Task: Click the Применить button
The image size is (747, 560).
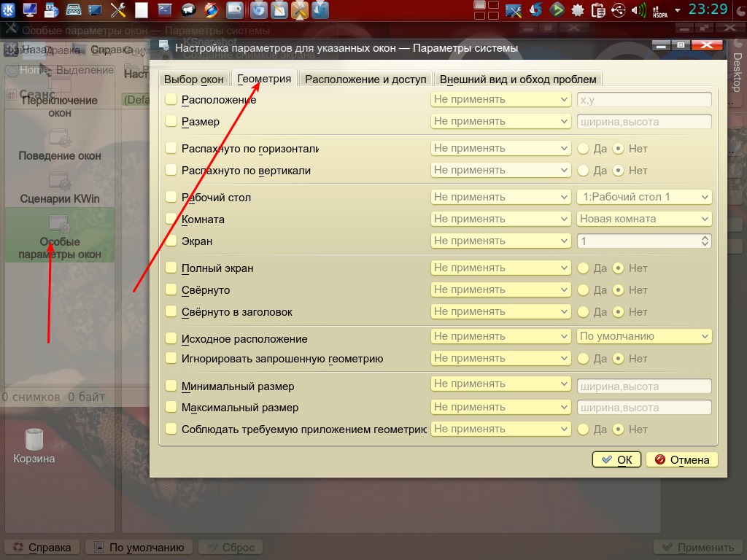Action: [x=698, y=548]
